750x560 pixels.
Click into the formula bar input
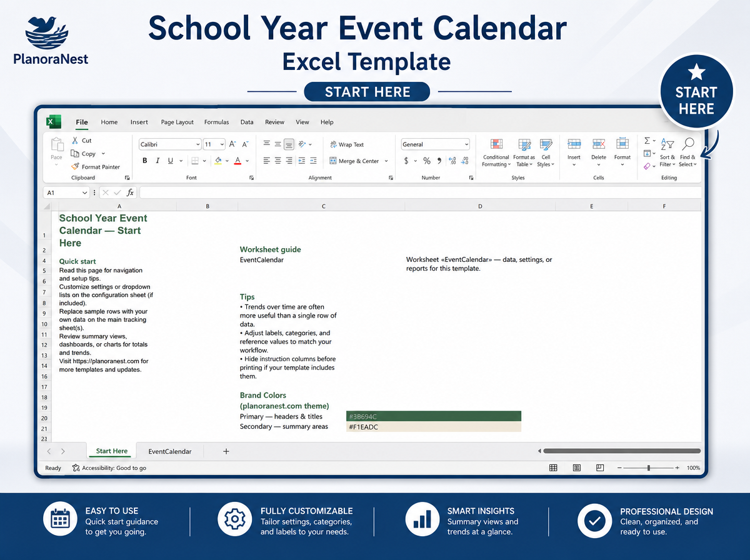pyautogui.click(x=420, y=192)
